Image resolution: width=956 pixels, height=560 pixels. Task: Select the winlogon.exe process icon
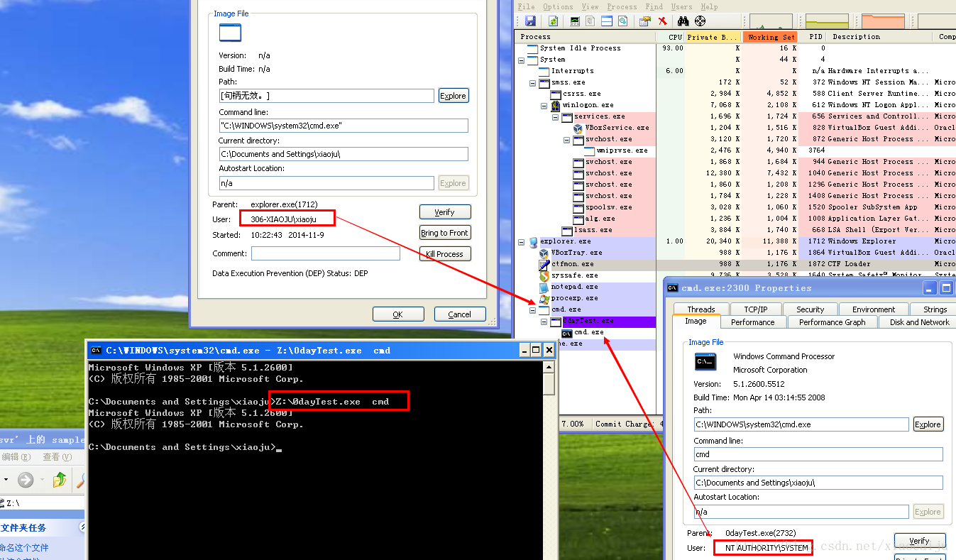(x=556, y=105)
